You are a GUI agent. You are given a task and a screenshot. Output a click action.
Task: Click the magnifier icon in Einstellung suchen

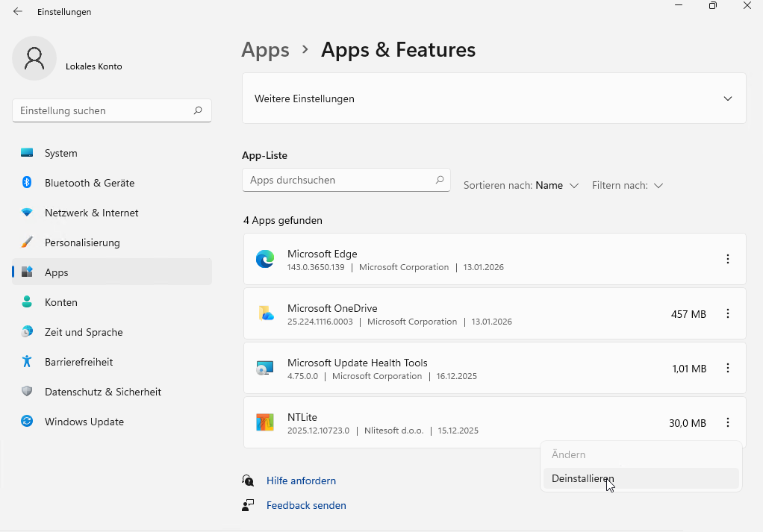click(198, 110)
